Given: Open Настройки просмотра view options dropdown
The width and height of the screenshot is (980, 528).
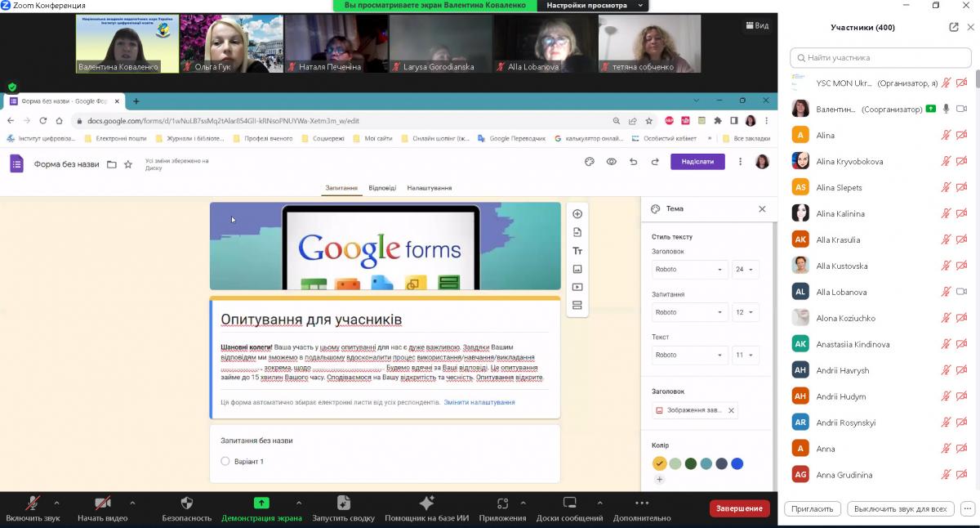Looking at the screenshot, I should point(592,6).
